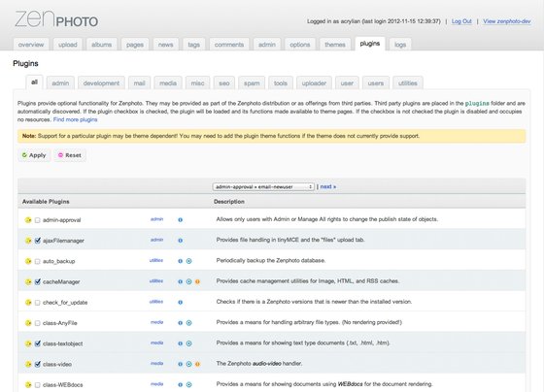Select the spam plugin sub-tab

252,83
